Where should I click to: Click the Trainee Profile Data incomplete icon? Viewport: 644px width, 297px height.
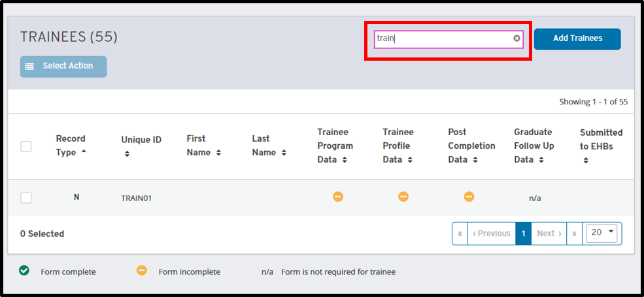403,196
